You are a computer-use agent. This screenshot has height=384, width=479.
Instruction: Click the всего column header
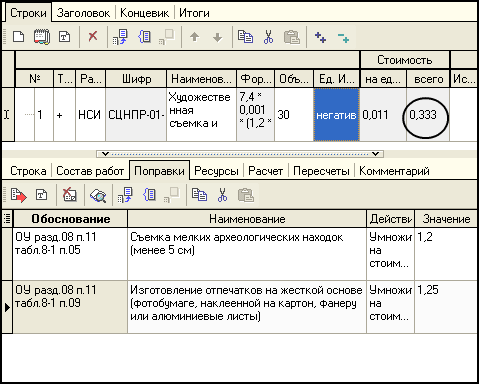click(428, 79)
